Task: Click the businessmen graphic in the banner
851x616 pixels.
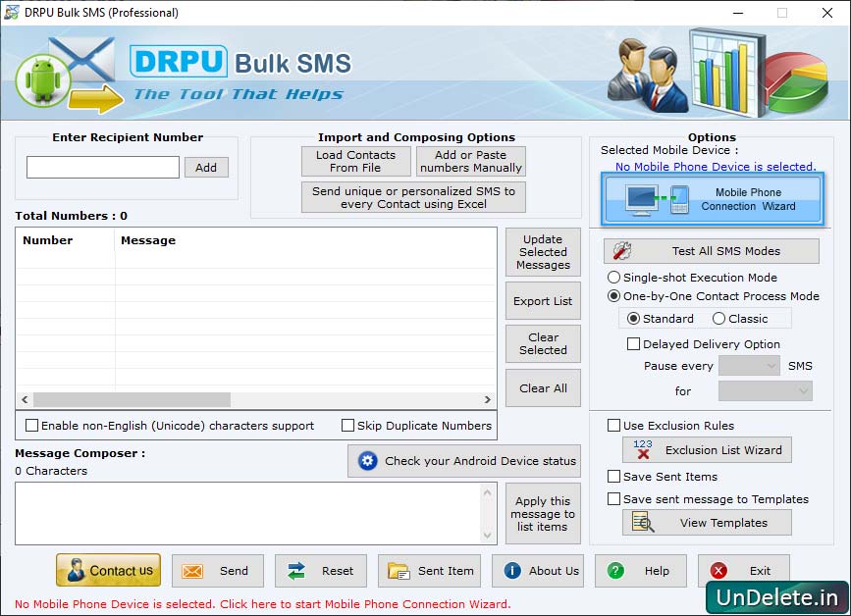Action: click(648, 75)
